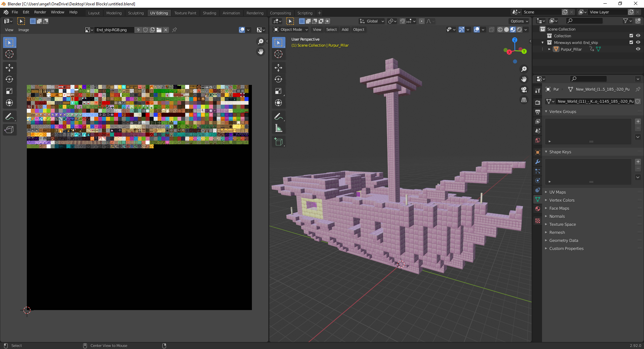Click the viewport pan hand icon
644x349 pixels.
point(524,79)
